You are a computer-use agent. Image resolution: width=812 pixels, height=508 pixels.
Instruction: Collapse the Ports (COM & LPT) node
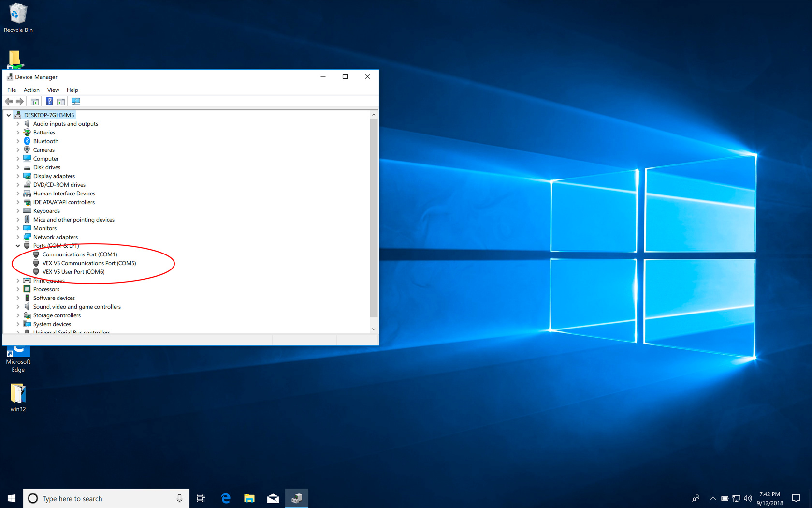pyautogui.click(x=18, y=246)
